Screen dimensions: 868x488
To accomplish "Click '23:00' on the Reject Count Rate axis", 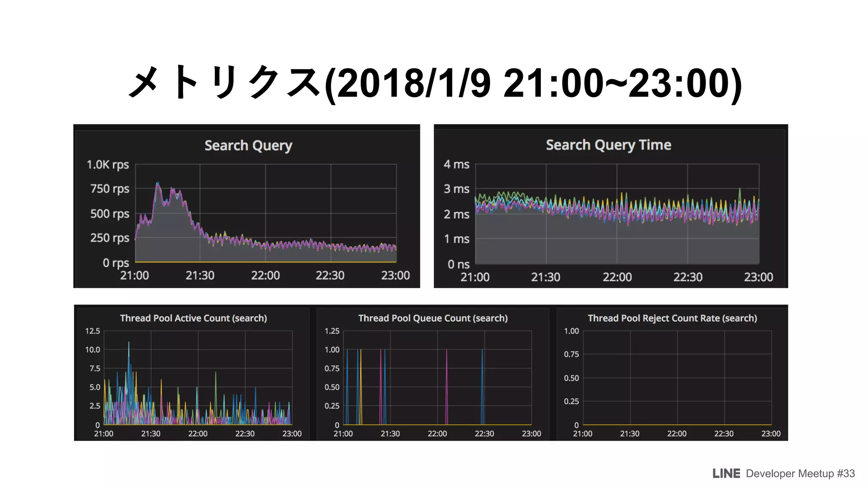I will click(771, 434).
